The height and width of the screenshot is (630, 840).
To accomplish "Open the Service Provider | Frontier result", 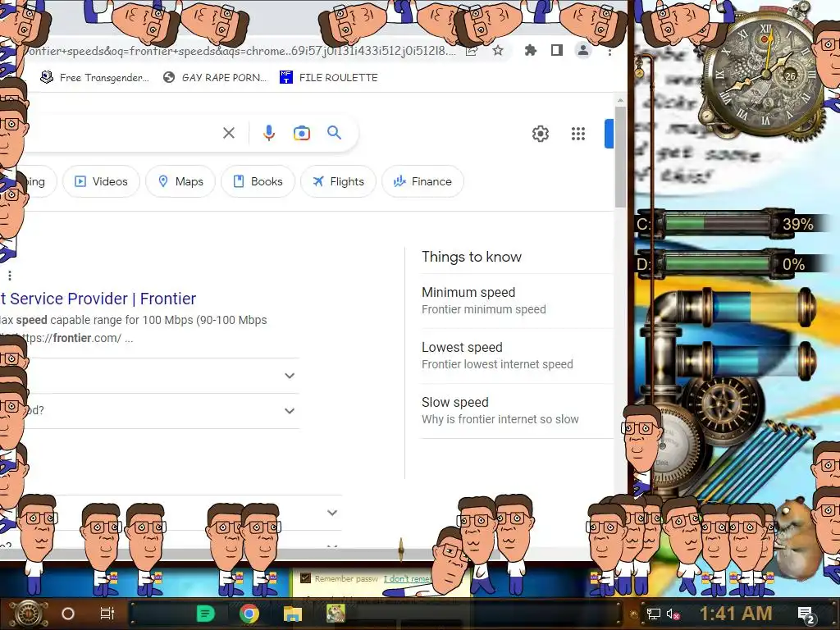I will [x=98, y=299].
